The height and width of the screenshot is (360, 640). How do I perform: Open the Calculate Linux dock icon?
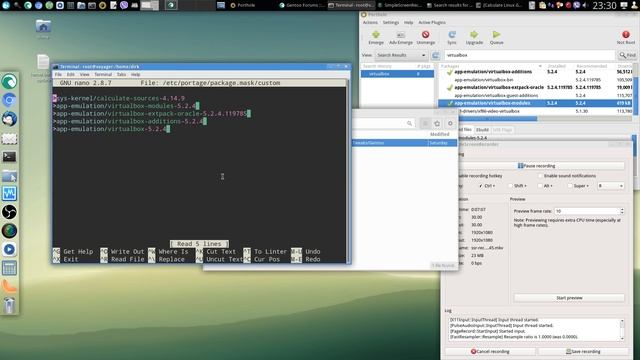(x=9, y=82)
